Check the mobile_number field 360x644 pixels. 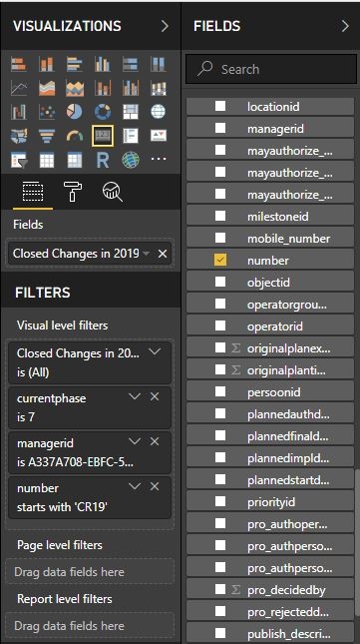click(x=220, y=239)
